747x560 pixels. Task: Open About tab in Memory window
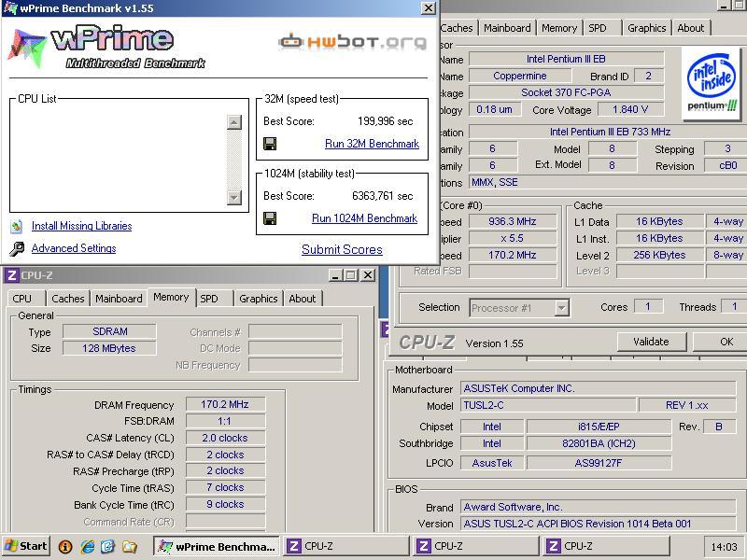click(x=303, y=299)
